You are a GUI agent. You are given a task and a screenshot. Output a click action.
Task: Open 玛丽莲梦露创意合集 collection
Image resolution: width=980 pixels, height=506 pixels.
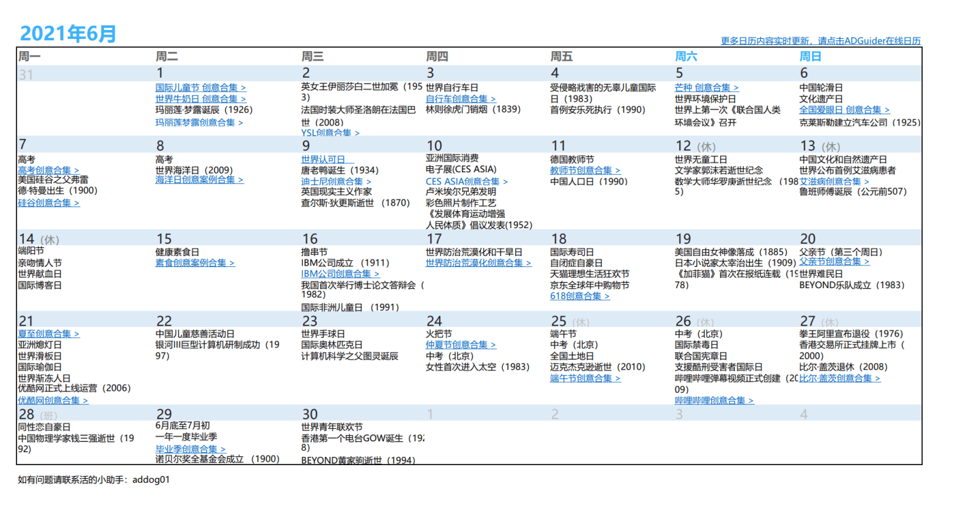click(193, 122)
